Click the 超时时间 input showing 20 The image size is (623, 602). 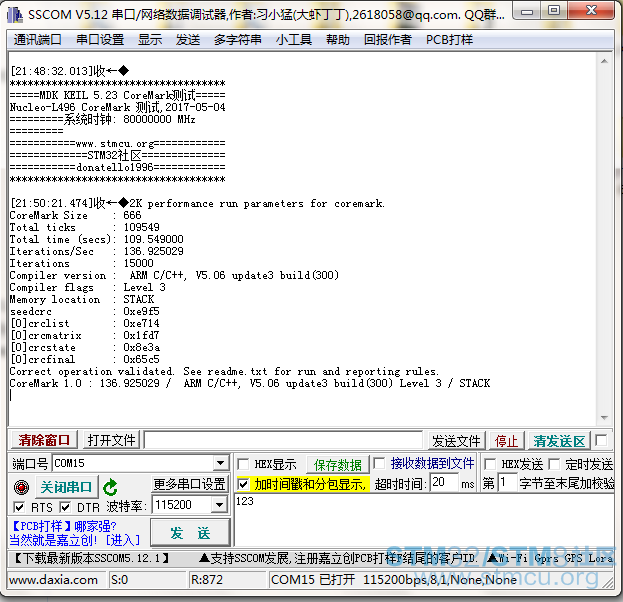pyautogui.click(x=443, y=482)
